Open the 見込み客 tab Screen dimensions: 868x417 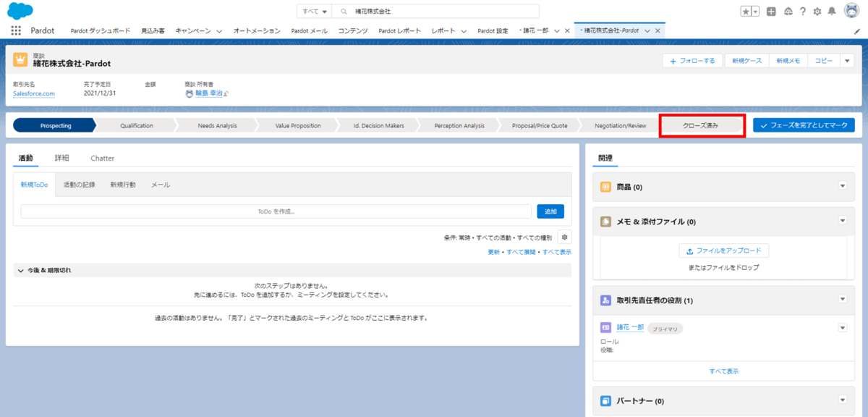[153, 31]
